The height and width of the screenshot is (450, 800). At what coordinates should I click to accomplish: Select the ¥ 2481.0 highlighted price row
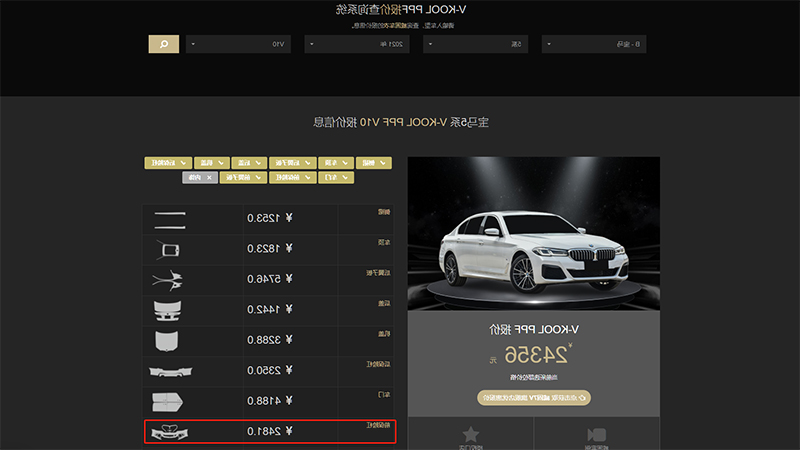pyautogui.click(x=270, y=432)
